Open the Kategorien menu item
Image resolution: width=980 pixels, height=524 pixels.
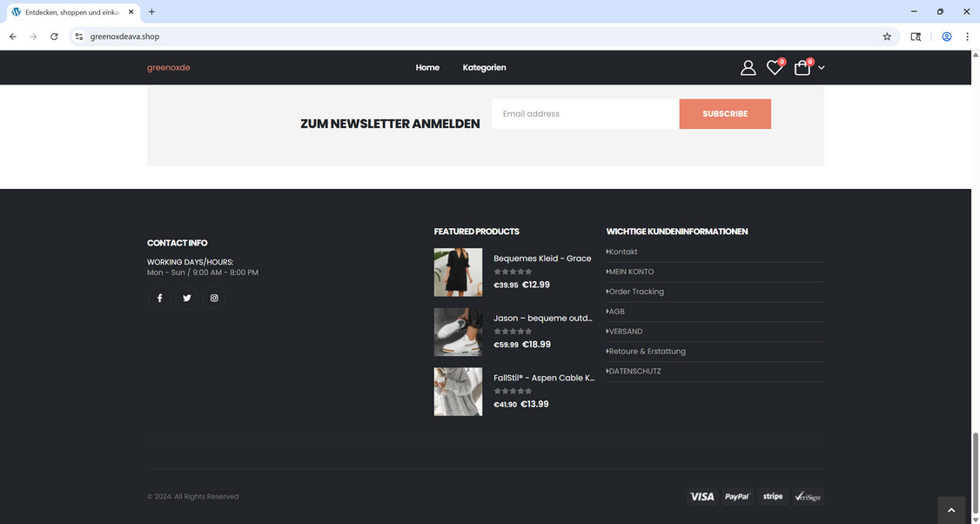(484, 67)
